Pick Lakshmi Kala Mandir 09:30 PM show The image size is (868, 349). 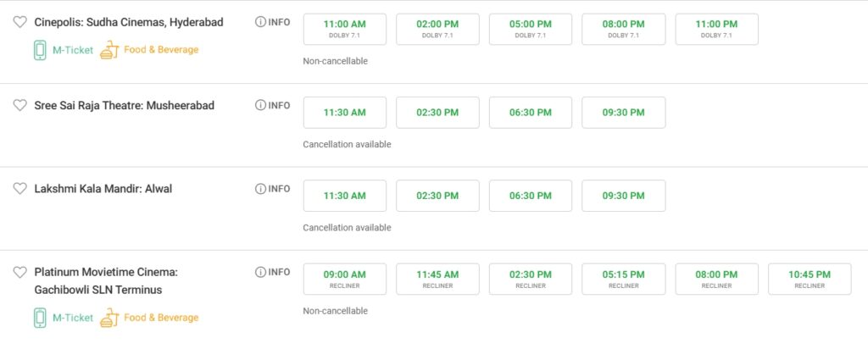tap(624, 196)
